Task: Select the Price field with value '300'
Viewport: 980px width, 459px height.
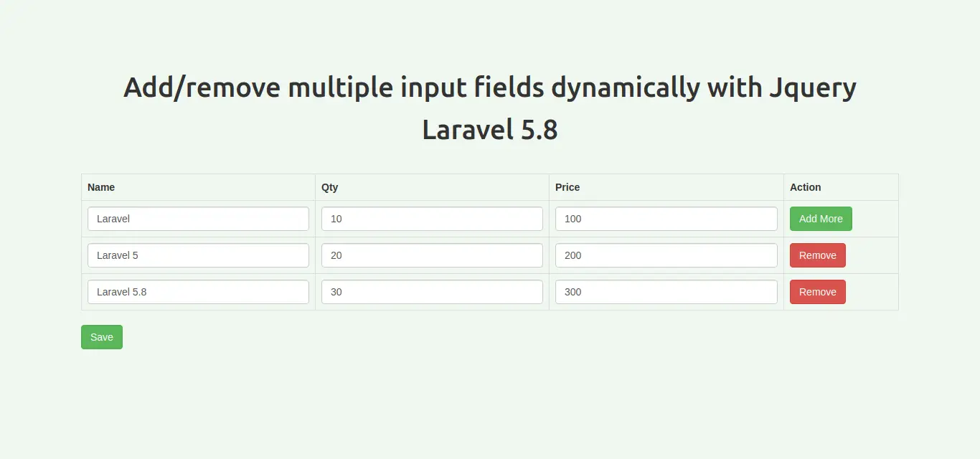Action: tap(666, 292)
